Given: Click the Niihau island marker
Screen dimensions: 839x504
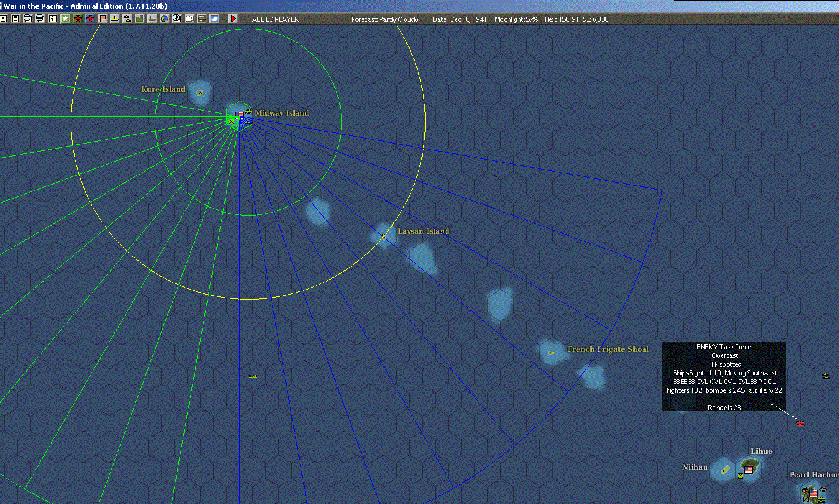Looking at the screenshot, I should [724, 470].
